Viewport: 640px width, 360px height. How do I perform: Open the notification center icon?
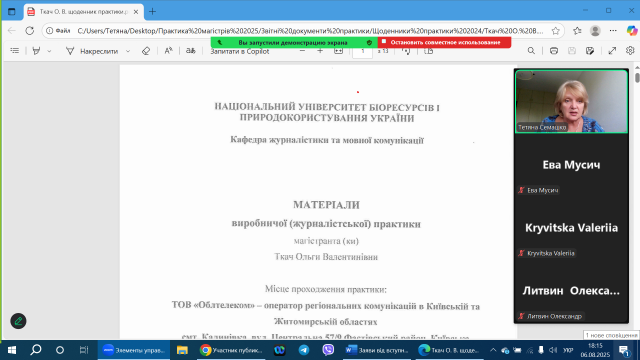click(x=624, y=350)
